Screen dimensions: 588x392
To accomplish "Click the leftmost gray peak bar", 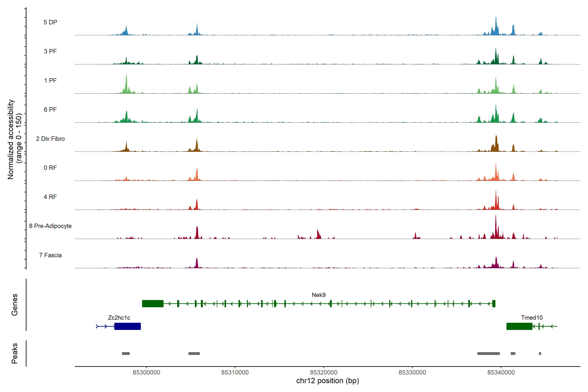I will coord(126,353).
